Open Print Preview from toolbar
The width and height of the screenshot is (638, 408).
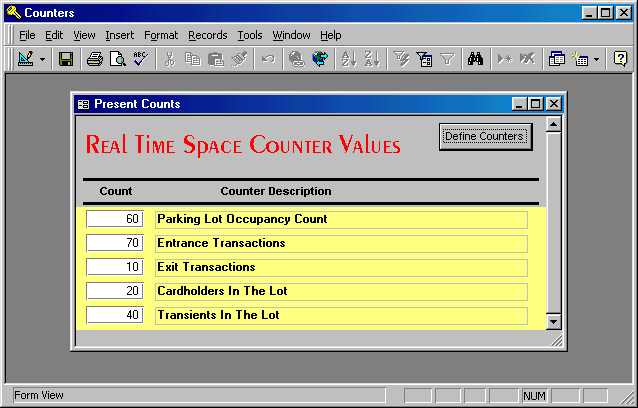click(x=117, y=59)
